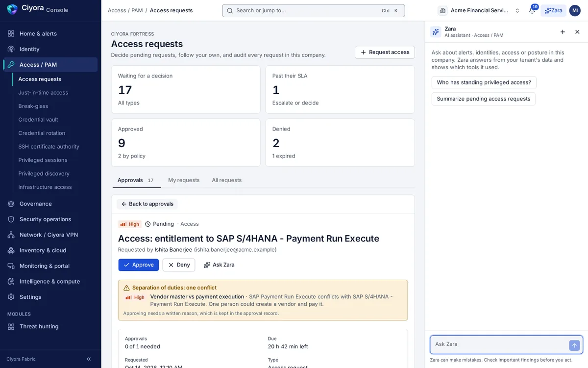This screenshot has width=588, height=368.
Task: Switch to the All requests tab
Action: (227, 180)
